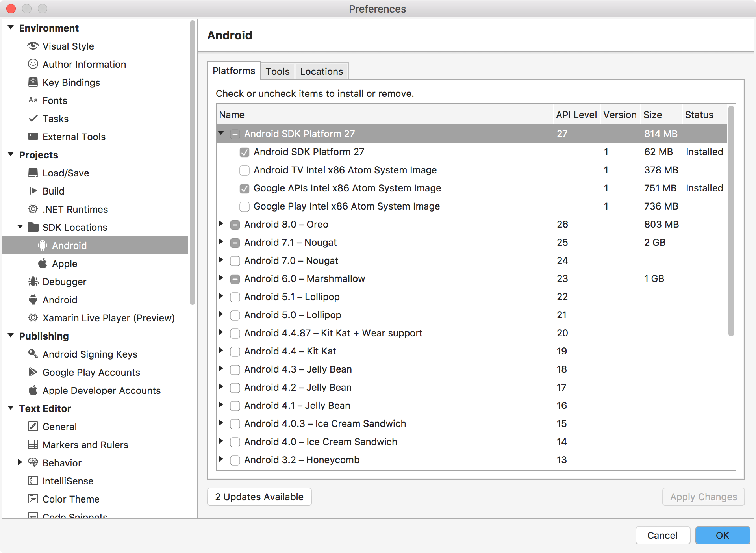The width and height of the screenshot is (756, 553).
Task: Click the Build play icon
Action: 33,191
